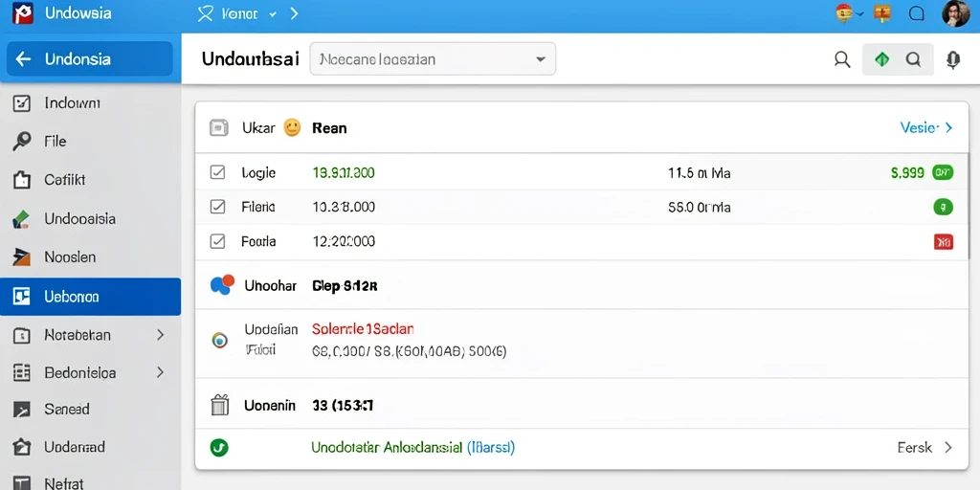This screenshot has height=490, width=980.
Task: Select Cafiikt in the sidebar
Action: 64,180
